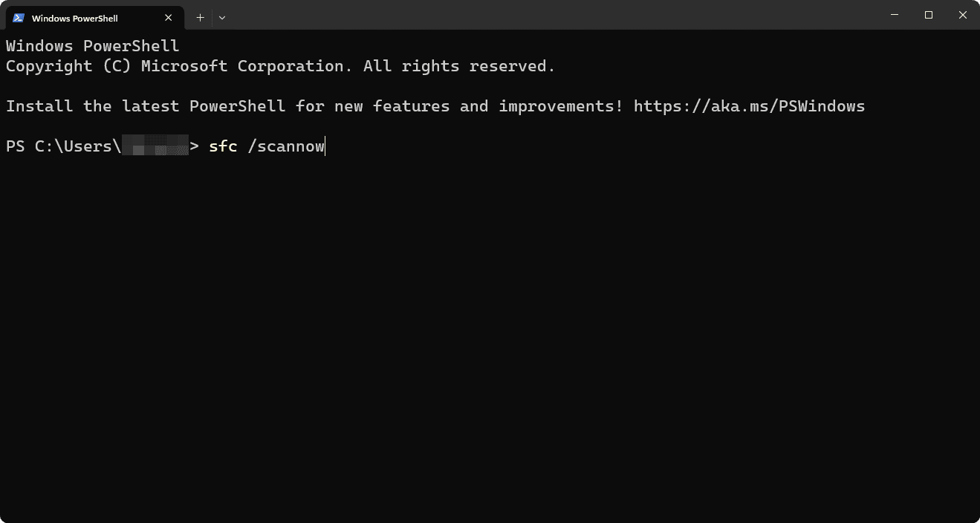The image size is (980, 523).
Task: Click the Microsoft Corporation copyright line
Action: [x=280, y=66]
